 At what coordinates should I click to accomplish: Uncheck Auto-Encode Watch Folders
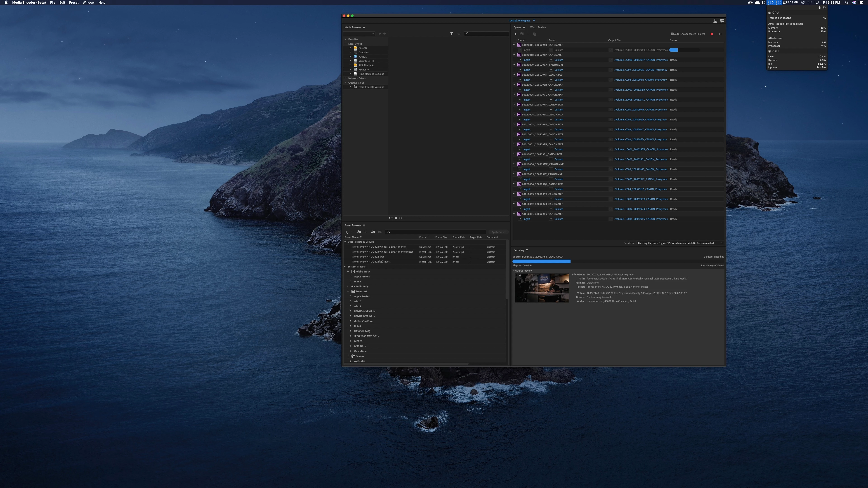pyautogui.click(x=672, y=34)
